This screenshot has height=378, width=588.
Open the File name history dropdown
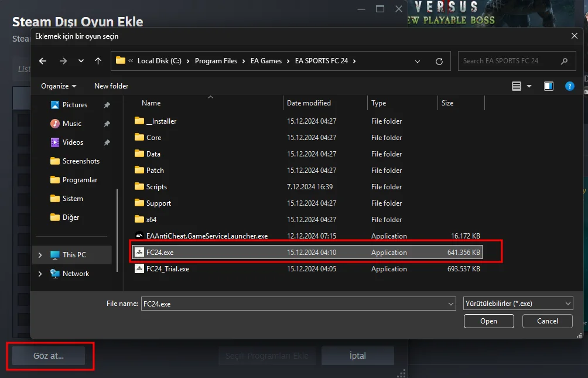click(451, 304)
